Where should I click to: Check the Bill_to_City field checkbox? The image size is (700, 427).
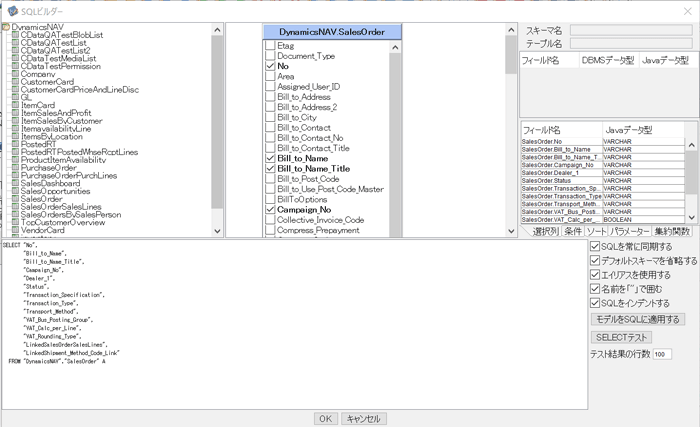(270, 117)
